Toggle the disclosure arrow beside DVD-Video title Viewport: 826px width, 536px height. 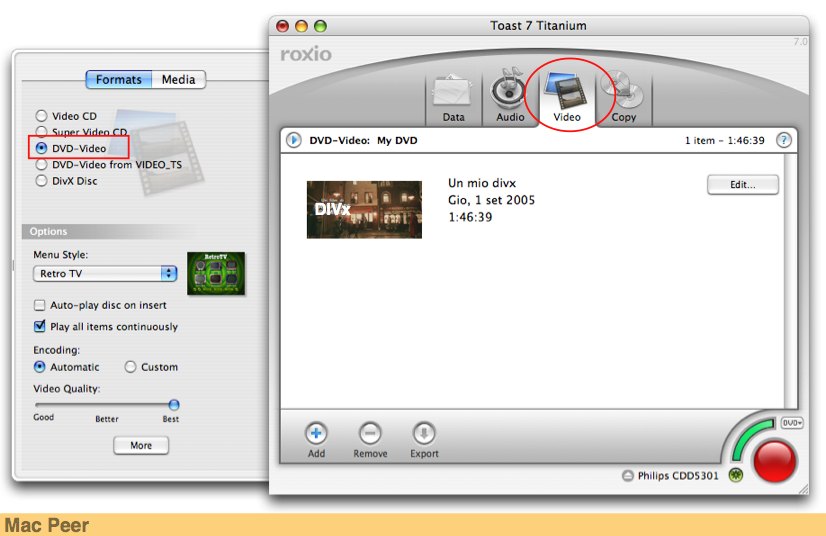point(294,140)
